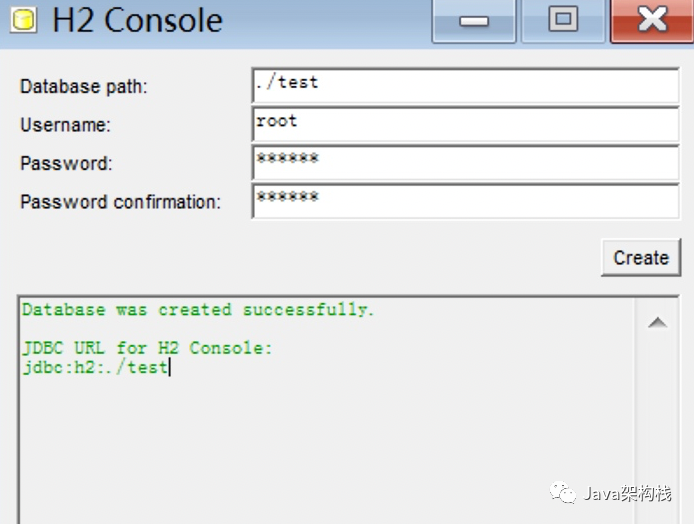
Task: Click the 'H2 Console' window title text
Action: pos(138,20)
